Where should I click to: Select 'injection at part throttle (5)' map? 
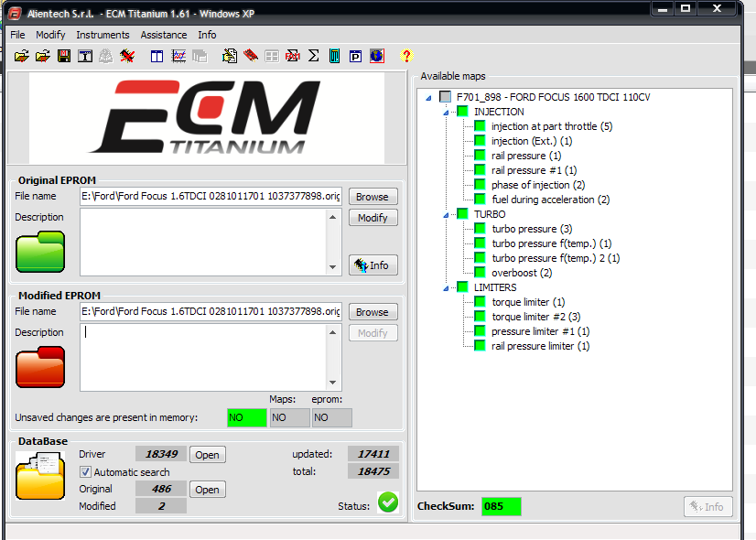point(552,126)
